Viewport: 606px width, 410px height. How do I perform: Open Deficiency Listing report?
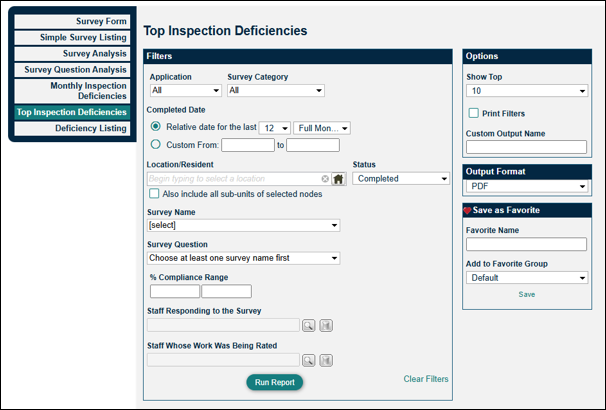72,128
